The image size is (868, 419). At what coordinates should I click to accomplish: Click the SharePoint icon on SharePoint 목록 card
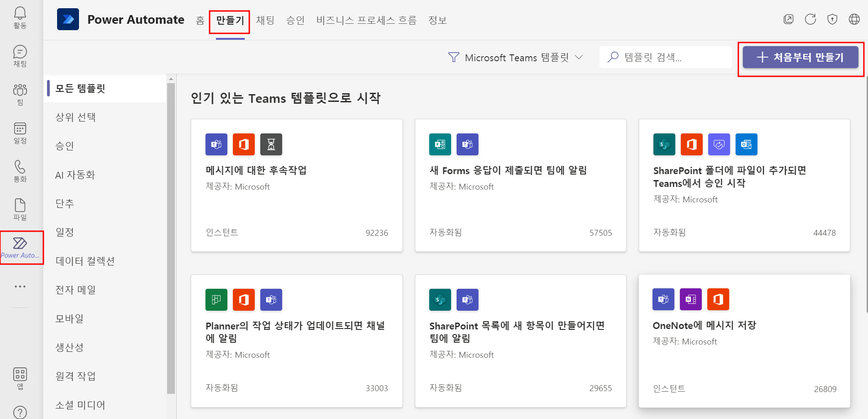[x=440, y=300]
